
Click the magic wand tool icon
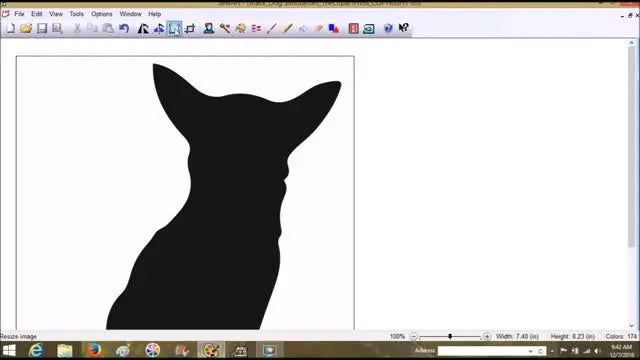(x=224, y=28)
